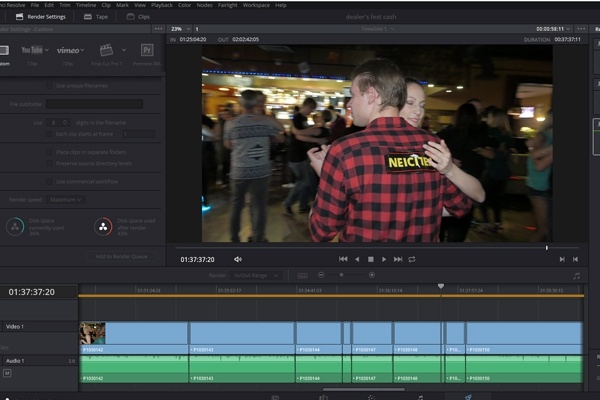Screen dimensions: 600x400
Task: Click the timeline horizontal scrollbar
Action: [x=364, y=390]
